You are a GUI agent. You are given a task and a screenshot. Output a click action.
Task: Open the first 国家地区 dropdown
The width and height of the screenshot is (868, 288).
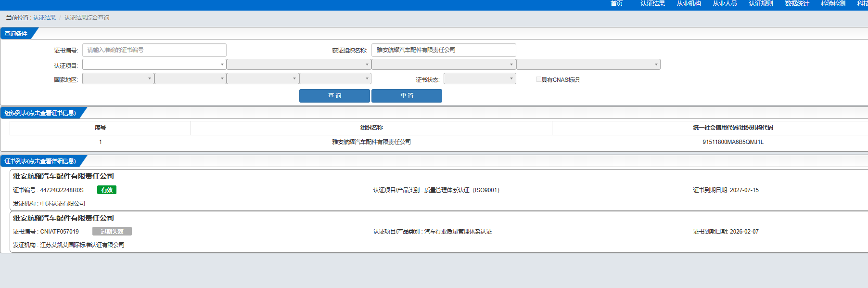point(118,79)
